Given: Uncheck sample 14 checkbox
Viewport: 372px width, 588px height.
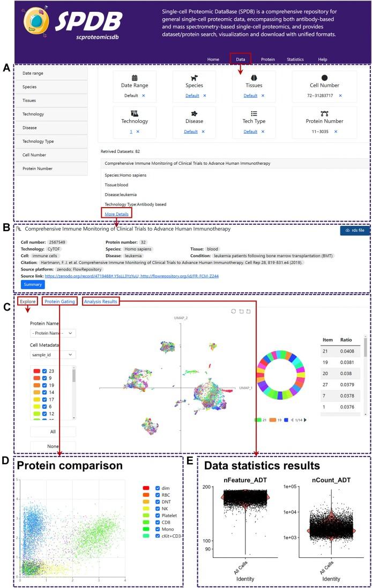Looking at the screenshot, I should [44, 393].
